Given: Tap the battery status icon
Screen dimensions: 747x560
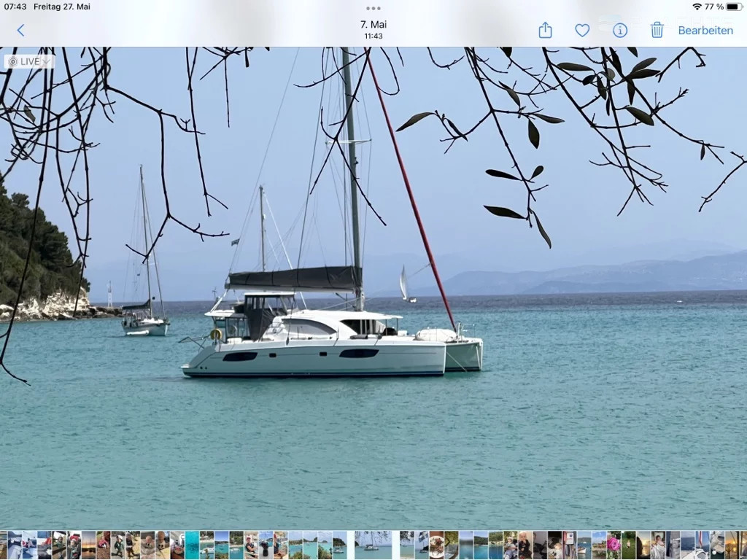Looking at the screenshot, I should tap(734, 7).
